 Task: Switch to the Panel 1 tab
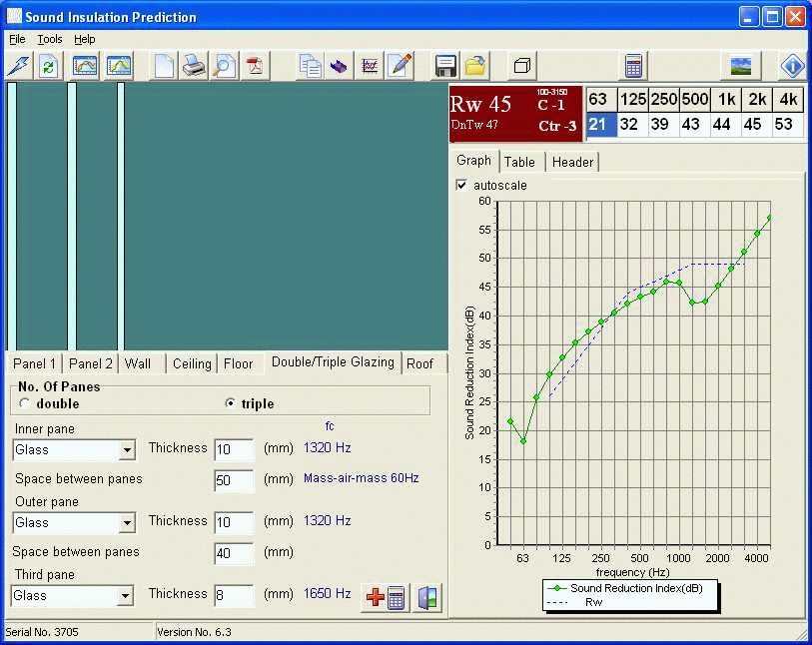(34, 363)
